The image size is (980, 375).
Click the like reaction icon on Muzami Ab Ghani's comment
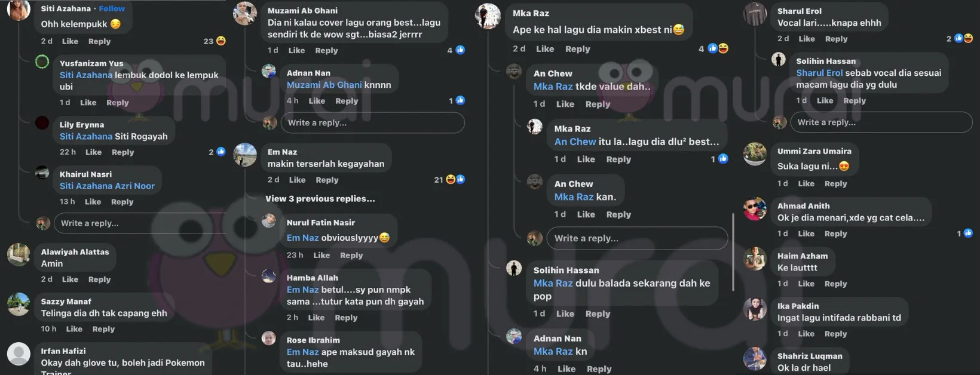(x=460, y=50)
